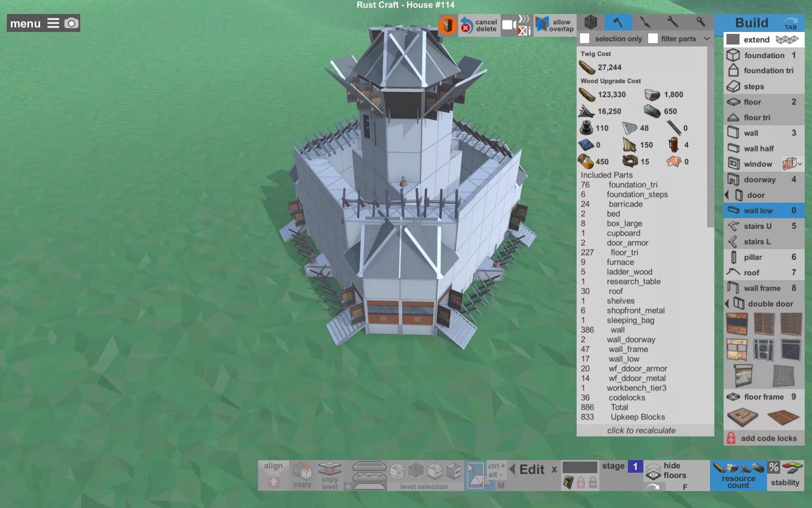Choose the ladder hatch floor thumbnail
The image size is (812, 508).
742,417
